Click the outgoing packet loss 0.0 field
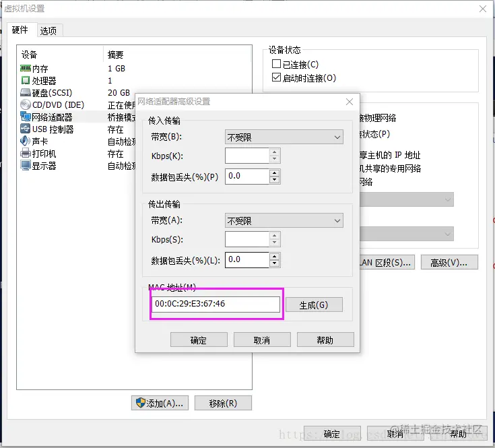495x448 pixels. coord(247,260)
